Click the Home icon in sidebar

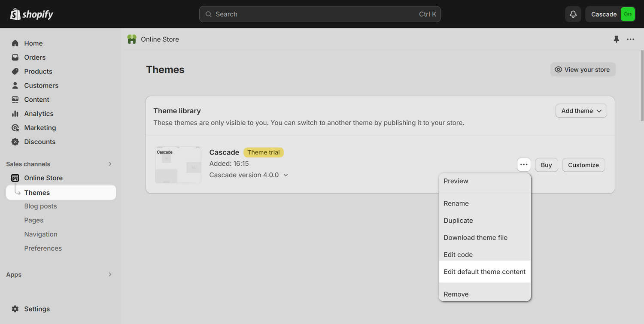click(x=15, y=43)
